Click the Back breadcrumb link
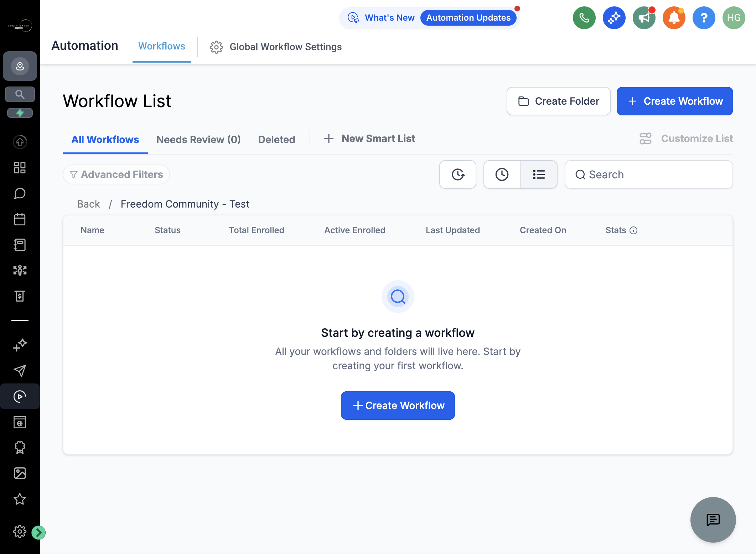 [88, 204]
